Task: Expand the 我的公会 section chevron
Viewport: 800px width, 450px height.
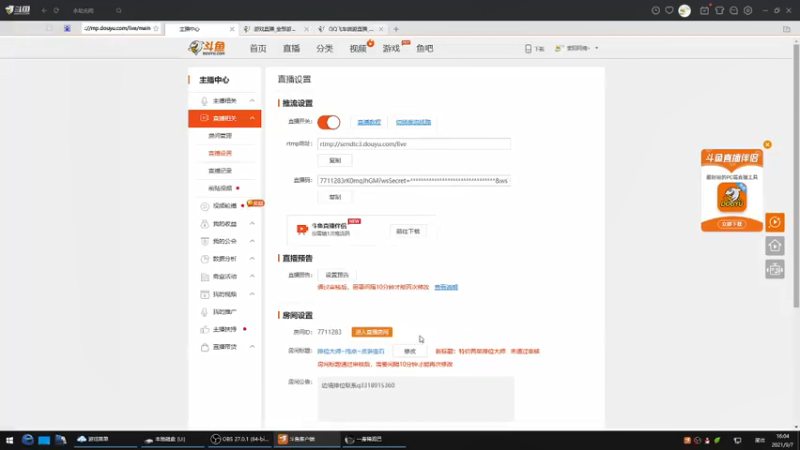Action: point(252,241)
